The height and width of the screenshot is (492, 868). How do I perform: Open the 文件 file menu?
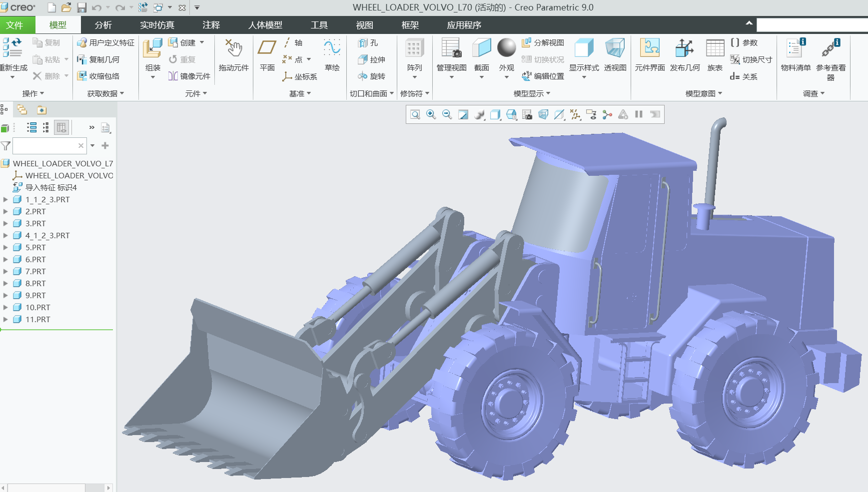pyautogui.click(x=14, y=25)
